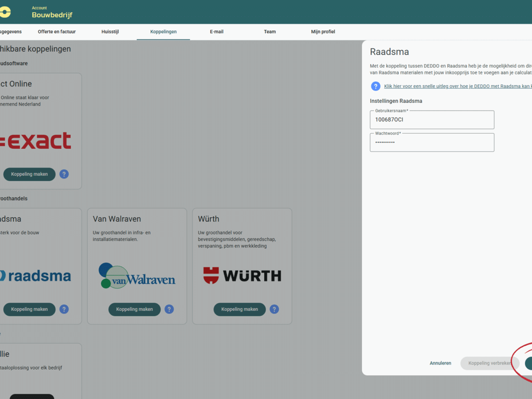Image resolution: width=532 pixels, height=399 pixels.
Task: Click the Würth card title
Action: [x=208, y=219]
